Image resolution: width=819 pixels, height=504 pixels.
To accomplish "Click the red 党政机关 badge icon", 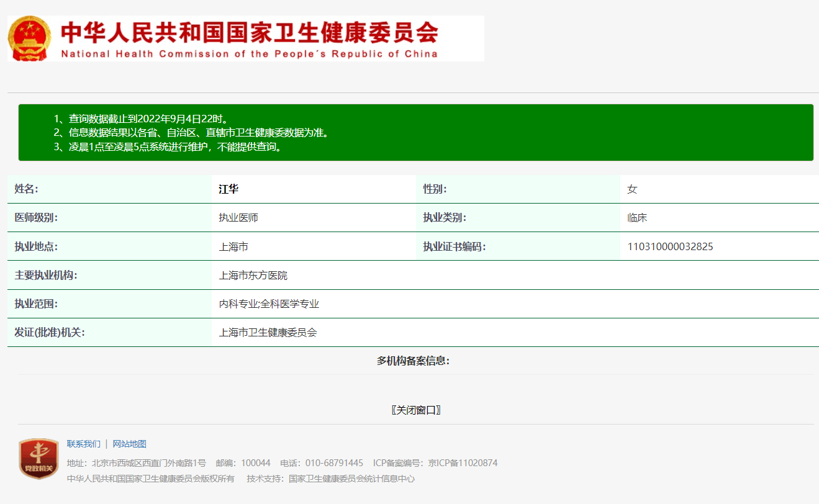I will pyautogui.click(x=38, y=459).
